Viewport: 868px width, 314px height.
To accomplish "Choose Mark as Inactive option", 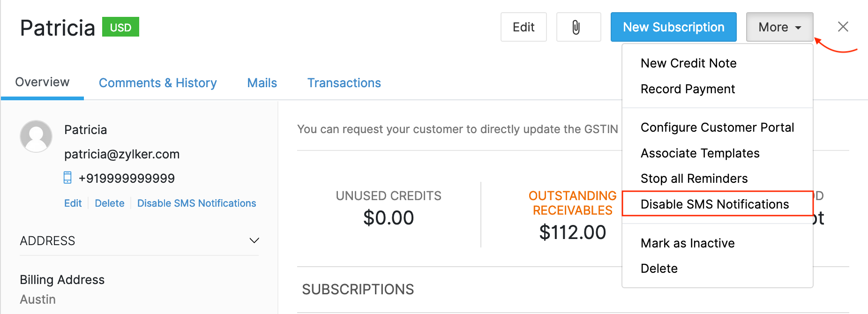I will (x=687, y=243).
